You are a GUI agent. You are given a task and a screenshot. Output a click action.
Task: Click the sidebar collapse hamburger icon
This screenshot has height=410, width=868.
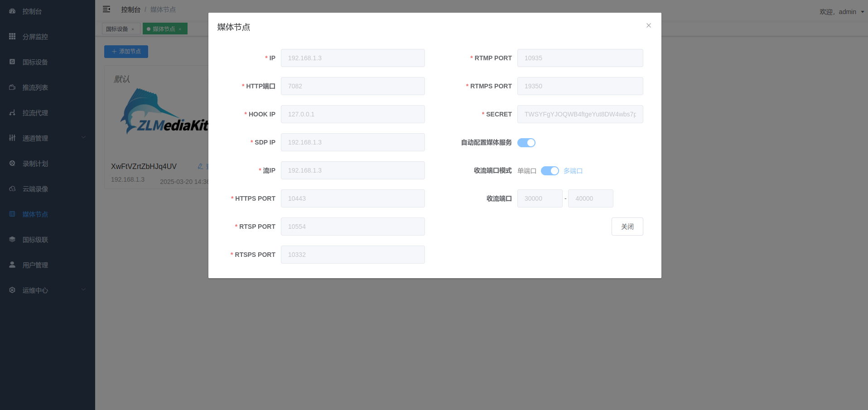coord(106,9)
